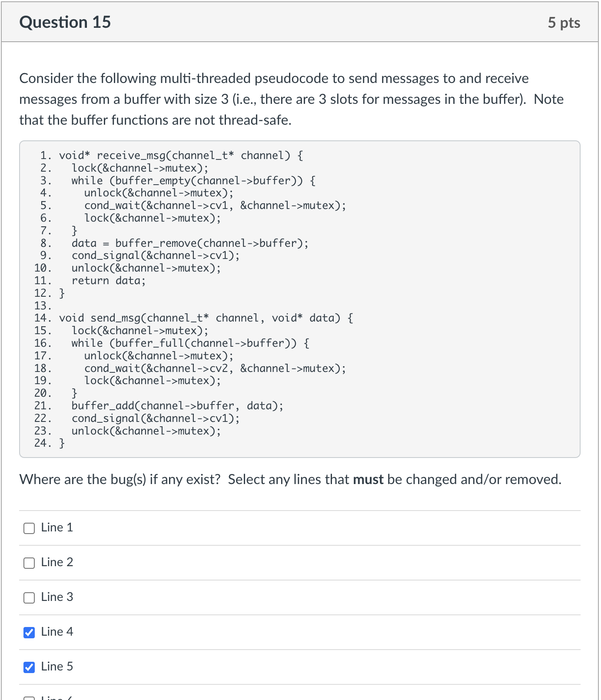Check the Line 3 checkbox

29,597
